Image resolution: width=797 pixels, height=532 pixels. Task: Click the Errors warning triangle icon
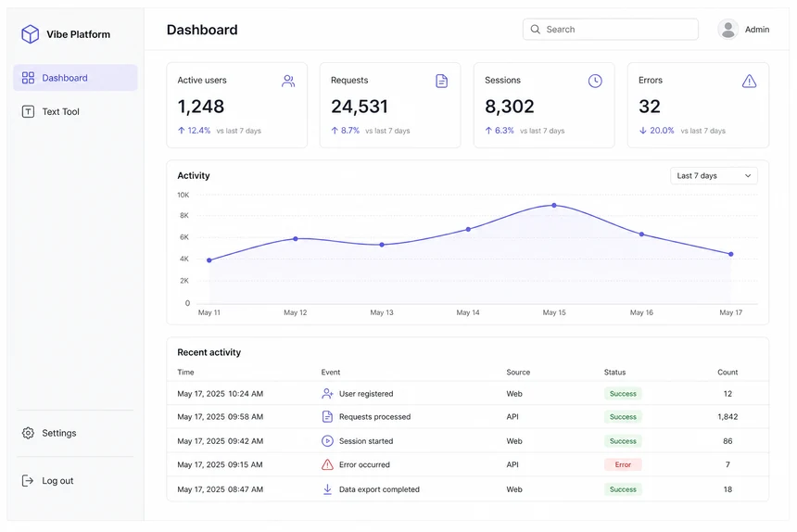pyautogui.click(x=749, y=81)
